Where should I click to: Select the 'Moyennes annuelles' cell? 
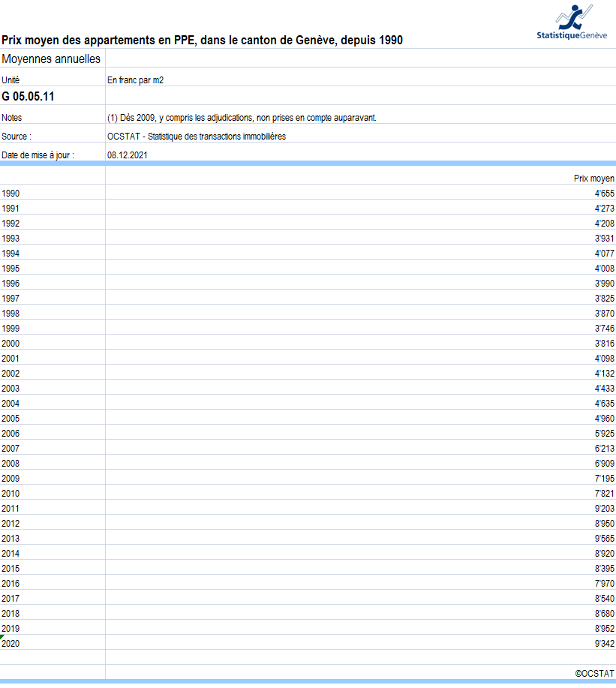coord(51,59)
